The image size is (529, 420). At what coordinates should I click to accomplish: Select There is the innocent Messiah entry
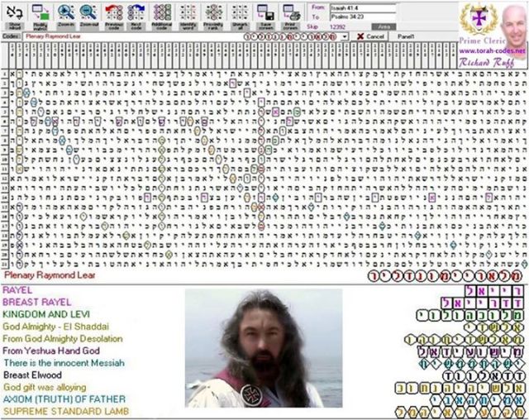tap(64, 363)
